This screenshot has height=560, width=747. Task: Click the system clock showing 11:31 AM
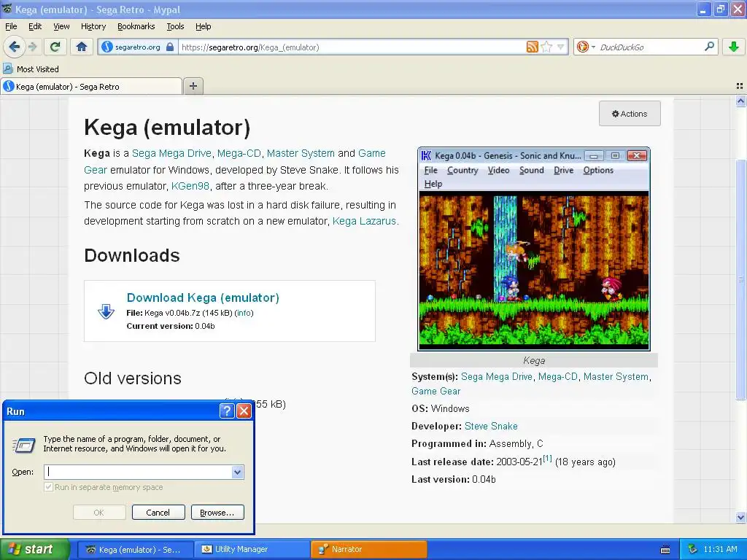click(x=720, y=549)
